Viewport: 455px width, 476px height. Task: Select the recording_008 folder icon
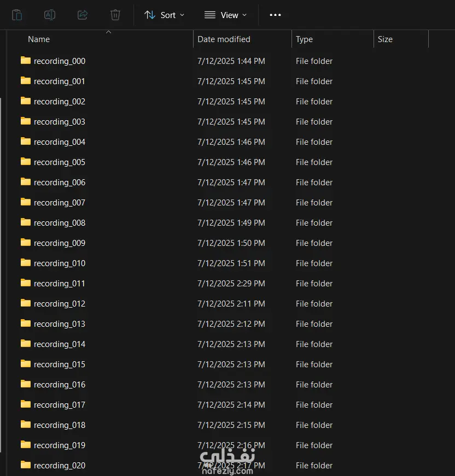[x=26, y=222]
